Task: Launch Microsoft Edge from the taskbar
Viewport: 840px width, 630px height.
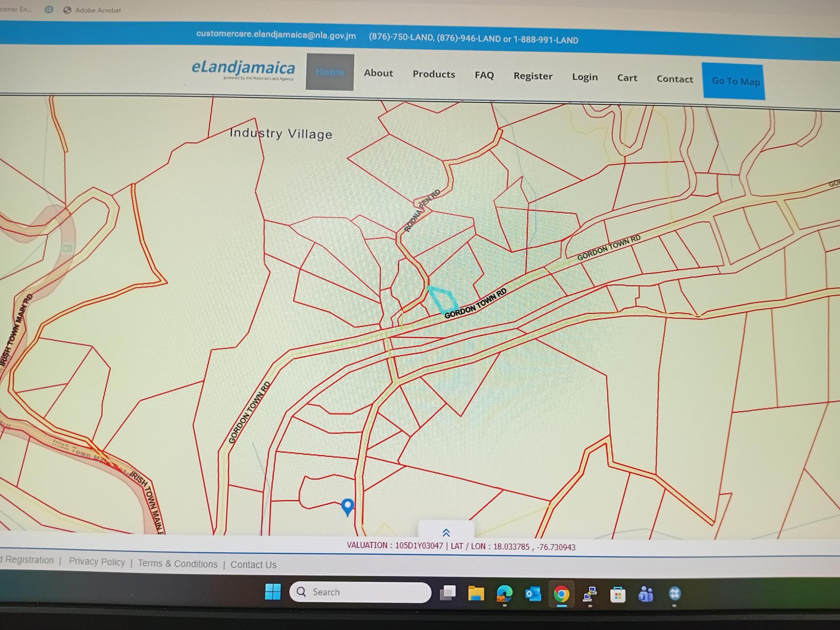Action: tap(504, 594)
